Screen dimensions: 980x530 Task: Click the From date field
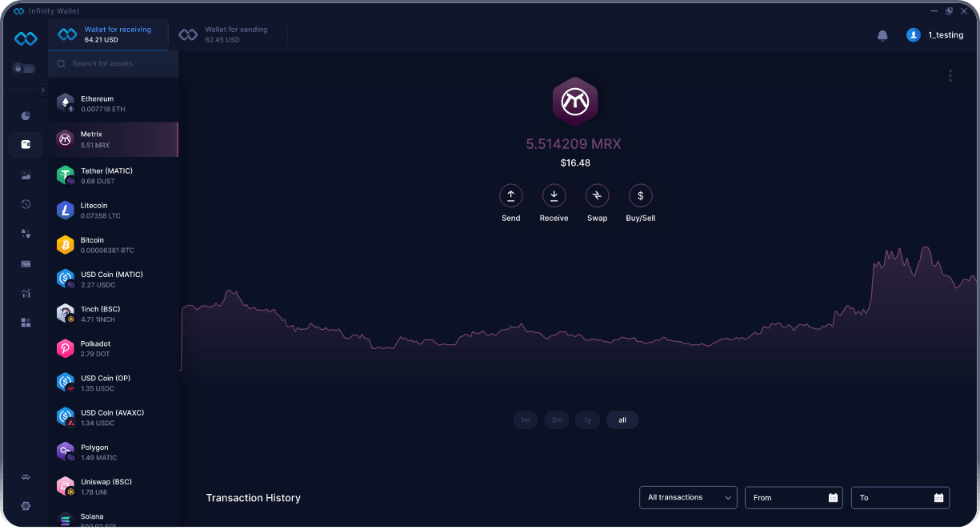pos(794,497)
